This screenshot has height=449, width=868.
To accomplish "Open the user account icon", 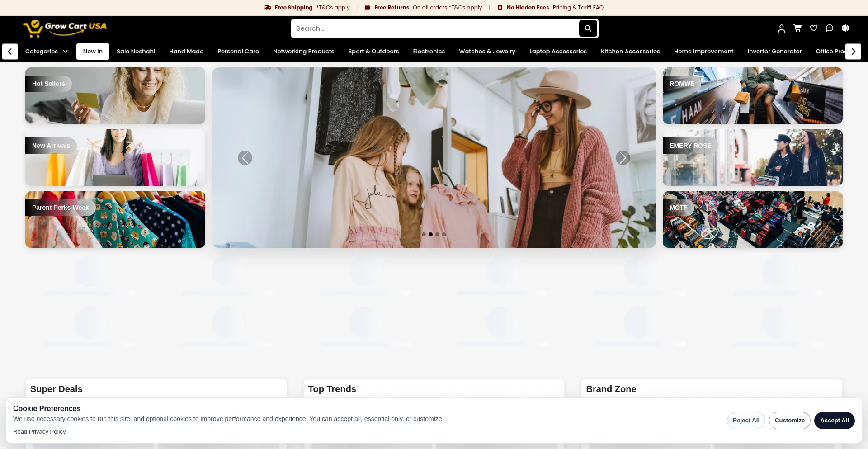I will (x=781, y=28).
